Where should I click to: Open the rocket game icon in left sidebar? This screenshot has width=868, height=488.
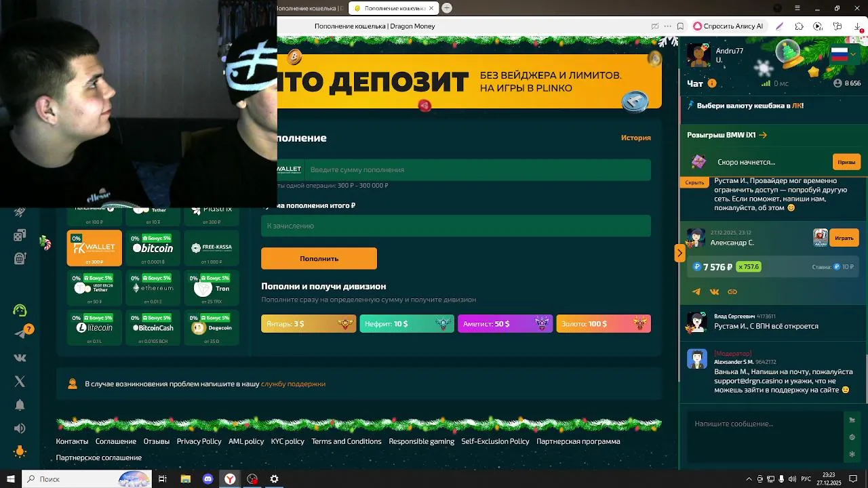[x=20, y=212]
